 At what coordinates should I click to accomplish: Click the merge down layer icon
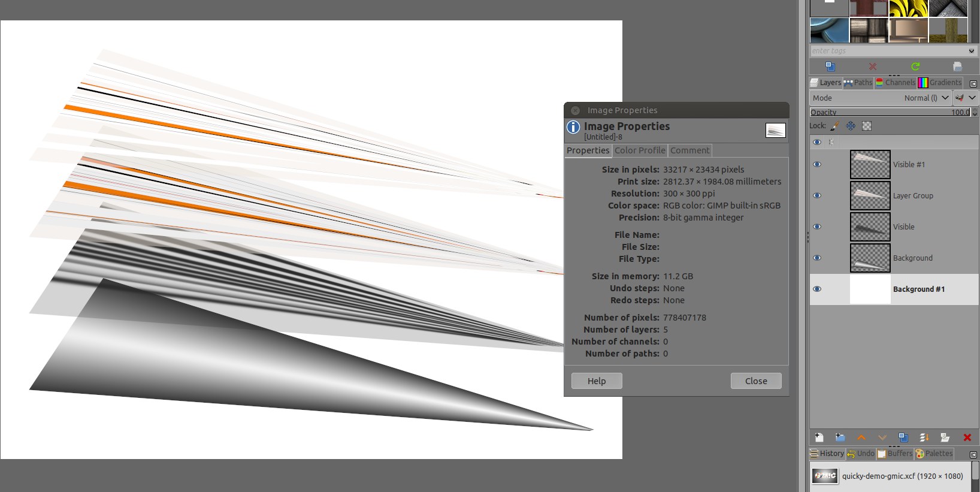coord(924,437)
